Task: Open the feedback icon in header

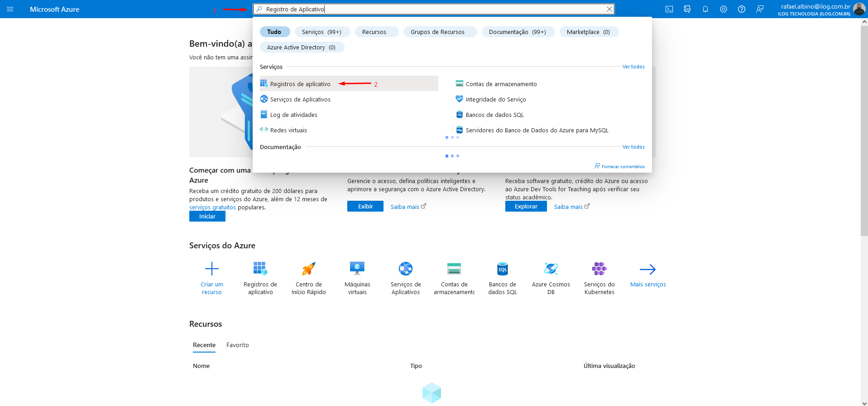Action: pyautogui.click(x=760, y=9)
